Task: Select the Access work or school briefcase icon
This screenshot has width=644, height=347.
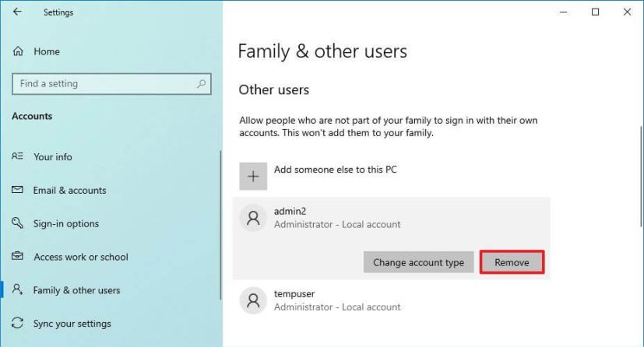Action: (17, 256)
